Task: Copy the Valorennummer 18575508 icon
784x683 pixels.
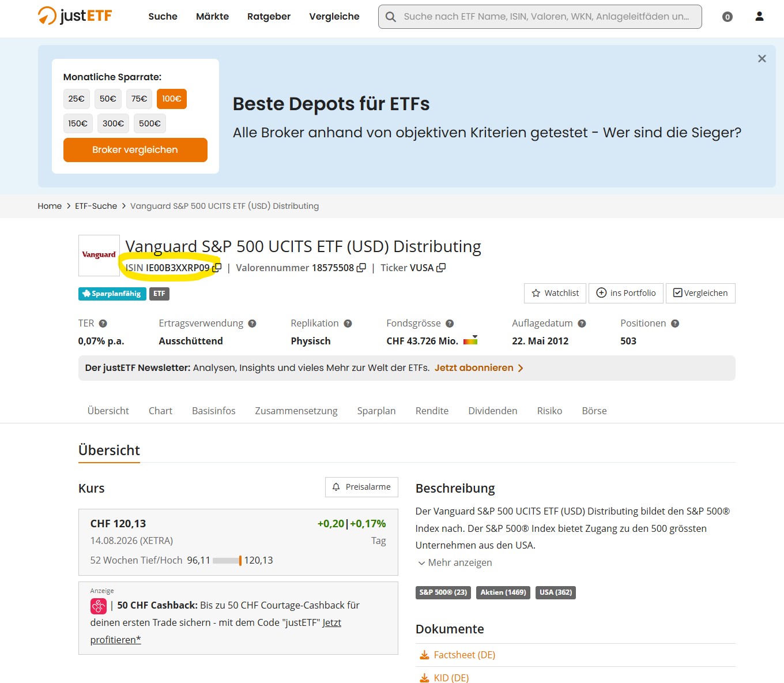Action: point(361,268)
